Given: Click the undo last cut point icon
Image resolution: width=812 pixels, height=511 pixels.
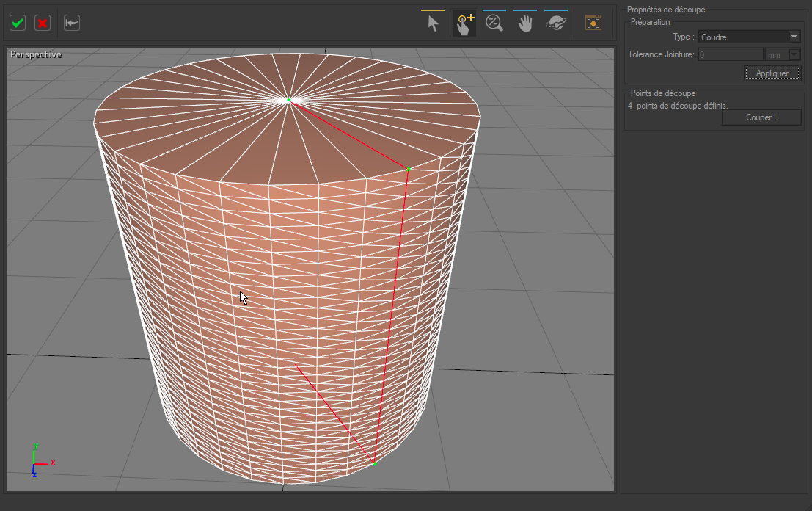Looking at the screenshot, I should 72,23.
